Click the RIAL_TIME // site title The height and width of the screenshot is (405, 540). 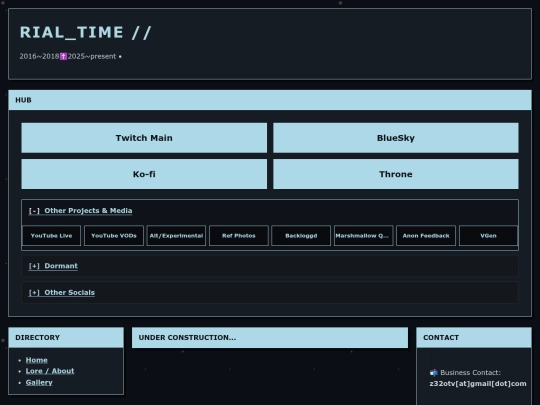[85, 33]
